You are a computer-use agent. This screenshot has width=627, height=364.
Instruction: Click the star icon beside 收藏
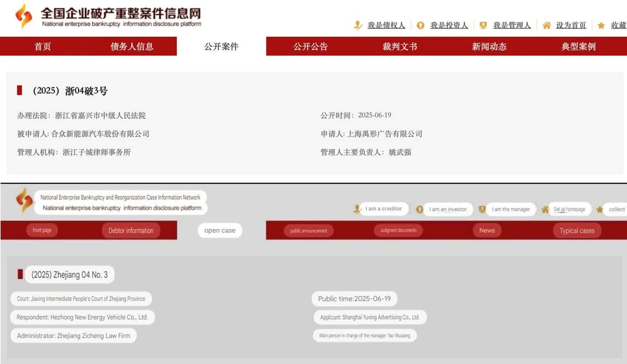coord(601,25)
